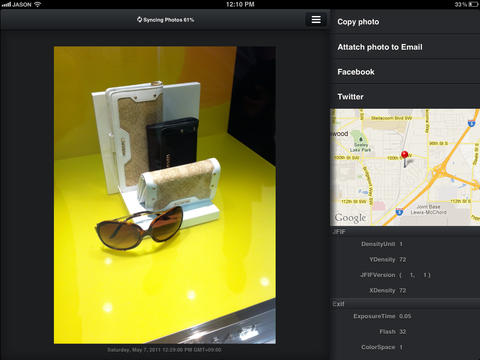
Task: Click the Google logo on map
Action: point(350,218)
